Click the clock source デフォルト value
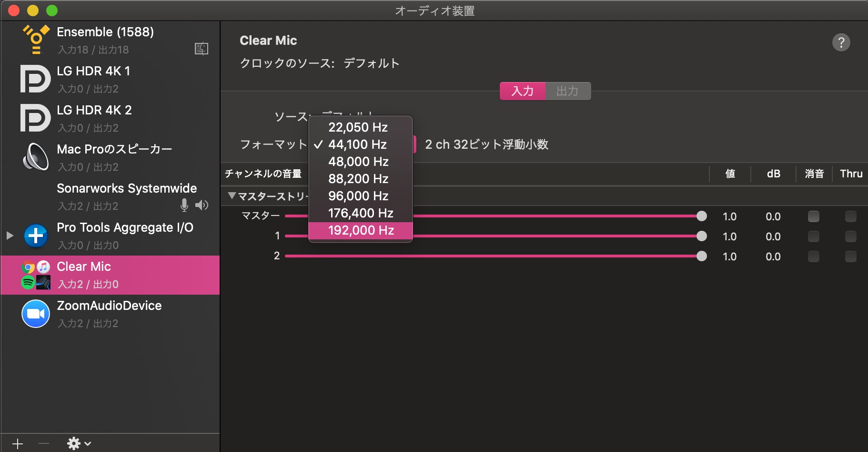This screenshot has height=452, width=868. (372, 63)
